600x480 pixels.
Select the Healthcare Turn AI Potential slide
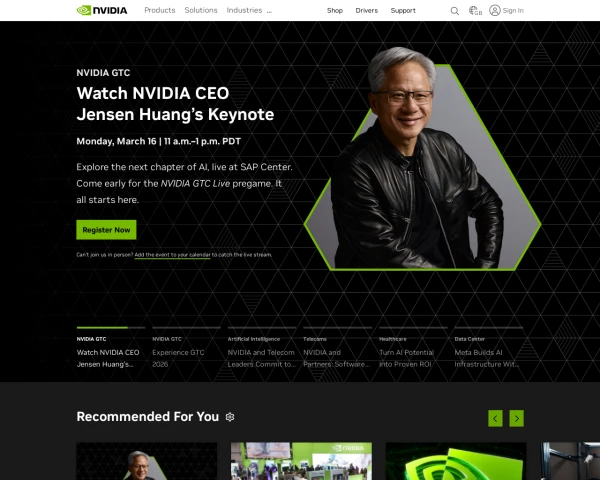413,348
